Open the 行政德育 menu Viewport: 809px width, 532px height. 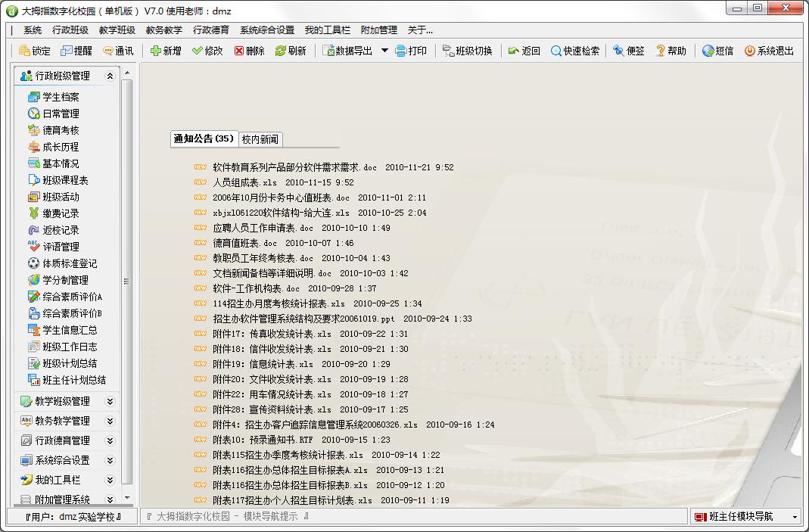coord(211,30)
